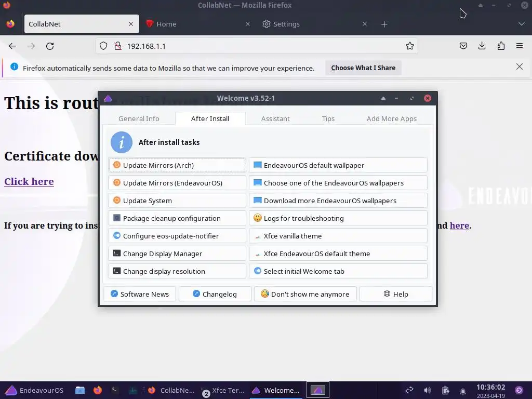This screenshot has width=532, height=399.
Task: Open the Firefox Downloads panel
Action: pyautogui.click(x=482, y=46)
